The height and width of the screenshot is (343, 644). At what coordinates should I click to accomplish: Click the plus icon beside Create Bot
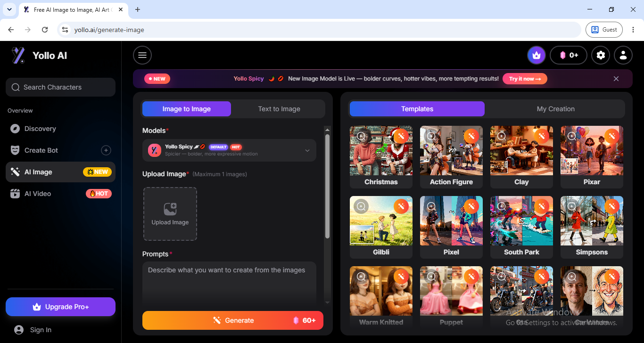point(106,150)
